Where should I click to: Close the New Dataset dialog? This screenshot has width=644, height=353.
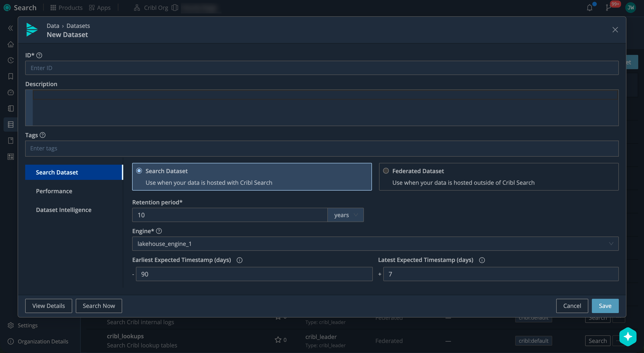(615, 30)
